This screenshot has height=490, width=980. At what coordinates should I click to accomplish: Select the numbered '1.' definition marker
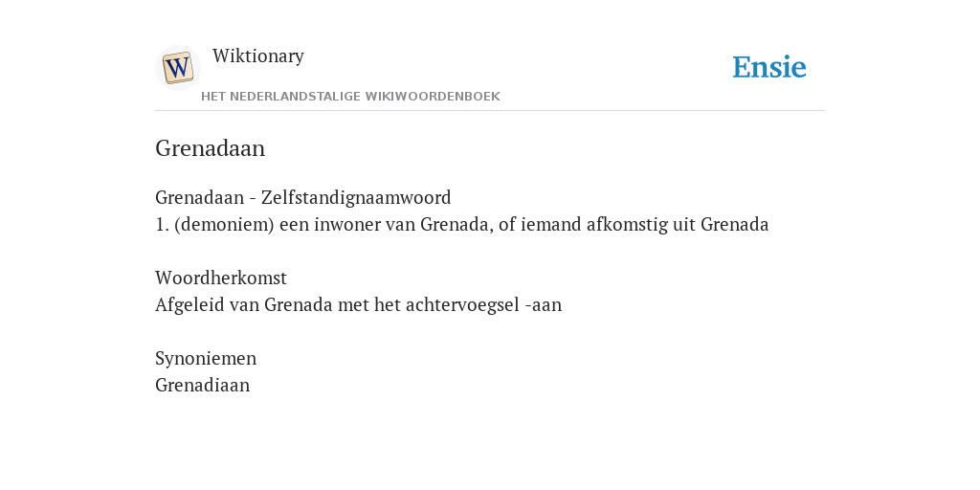tap(162, 224)
